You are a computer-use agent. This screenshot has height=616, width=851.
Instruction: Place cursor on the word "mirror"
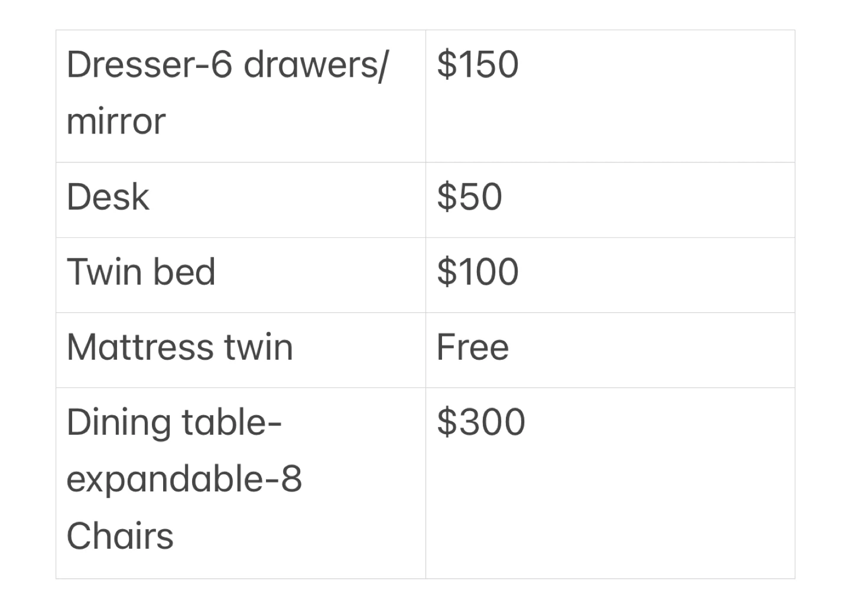[116, 121]
